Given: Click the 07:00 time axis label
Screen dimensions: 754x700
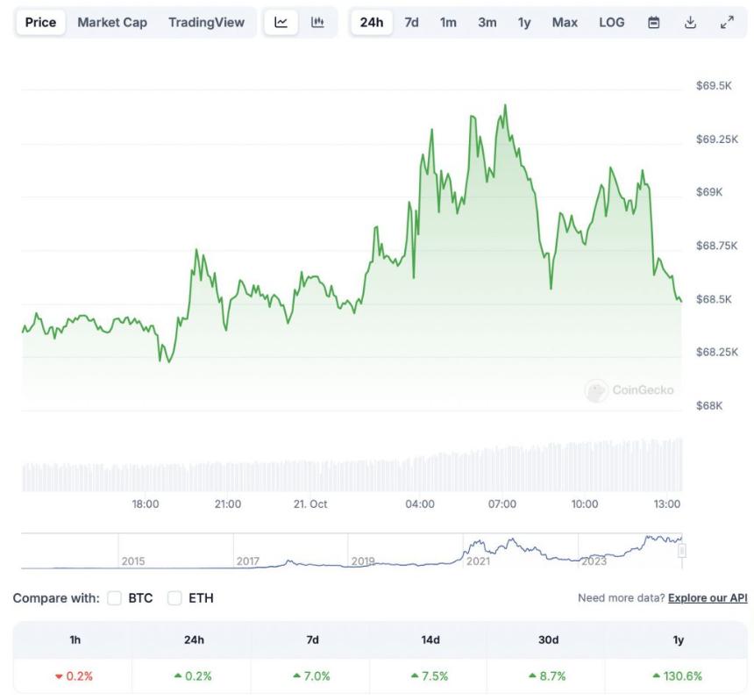Looking at the screenshot, I should [x=502, y=504].
